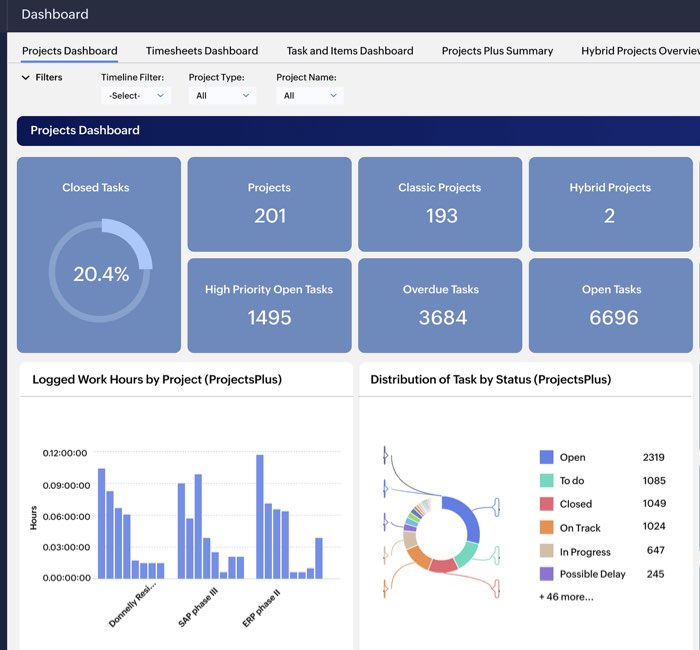Viewport: 700px width, 650px height.
Task: Click the Classic Projects 193 card
Action: [x=441, y=203]
